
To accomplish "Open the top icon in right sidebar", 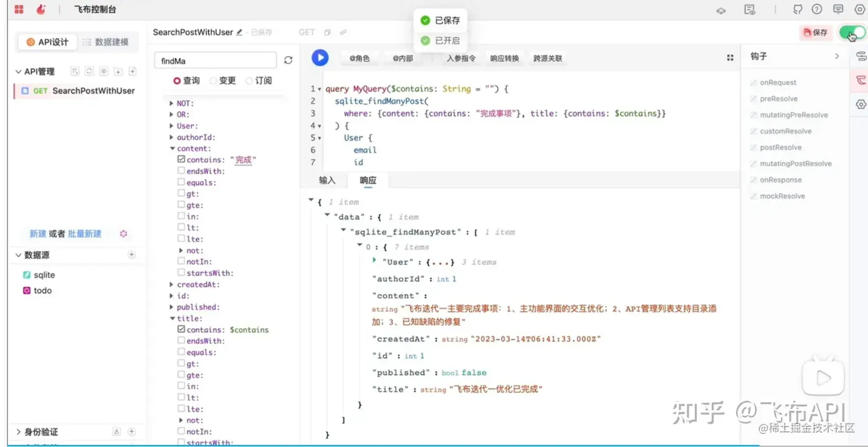I will [860, 56].
